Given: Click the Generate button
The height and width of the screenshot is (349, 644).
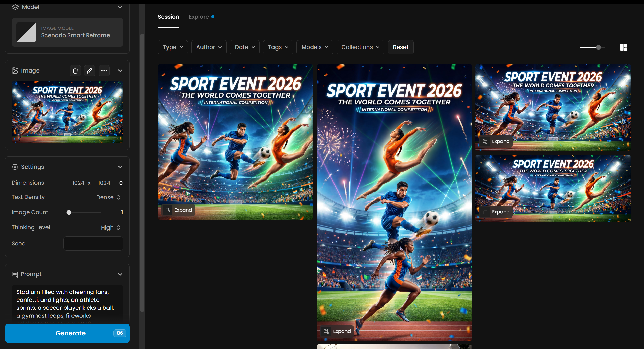Looking at the screenshot, I should 67,333.
